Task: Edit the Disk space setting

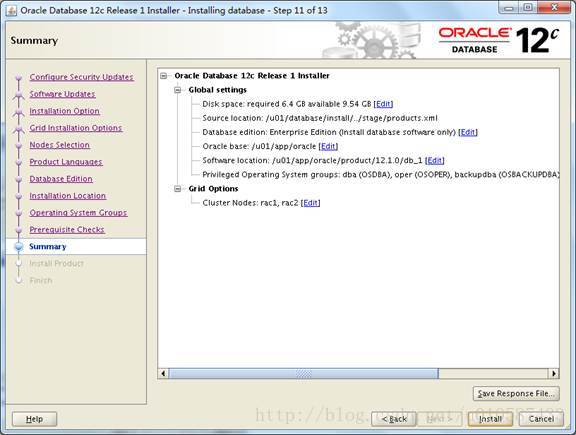Action: coord(383,104)
